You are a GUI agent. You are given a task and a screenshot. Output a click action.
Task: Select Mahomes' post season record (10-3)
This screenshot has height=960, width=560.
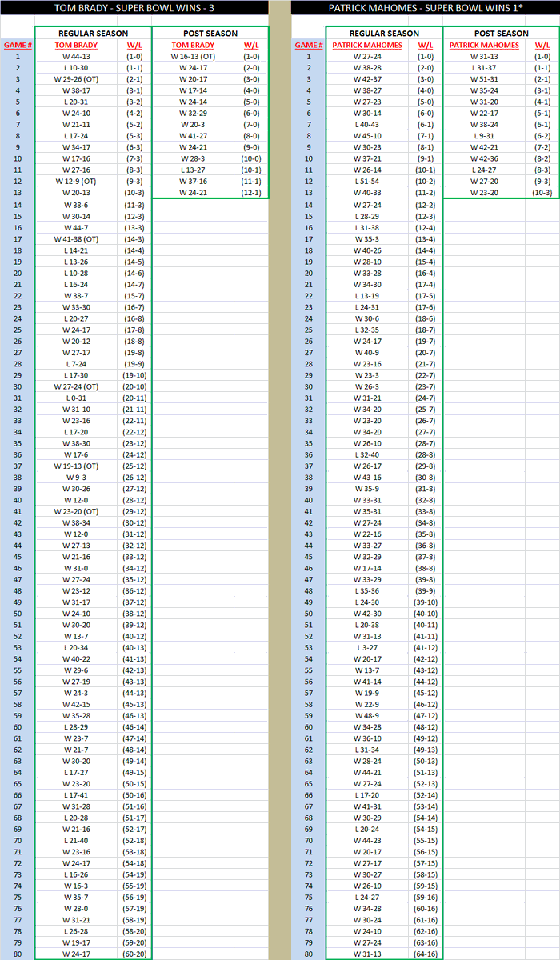pyautogui.click(x=542, y=193)
